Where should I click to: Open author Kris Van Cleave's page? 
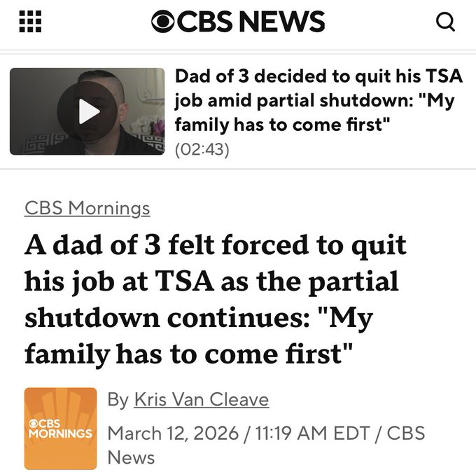tap(201, 399)
